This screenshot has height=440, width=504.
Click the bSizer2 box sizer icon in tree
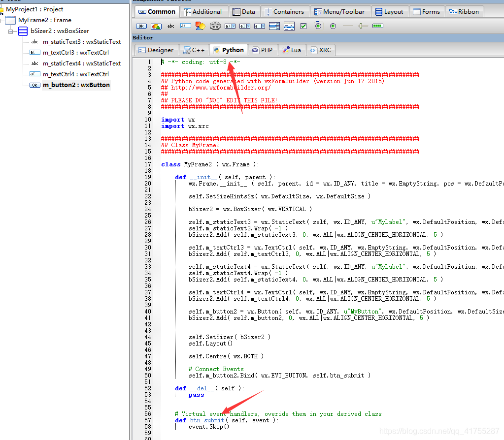tap(23, 31)
